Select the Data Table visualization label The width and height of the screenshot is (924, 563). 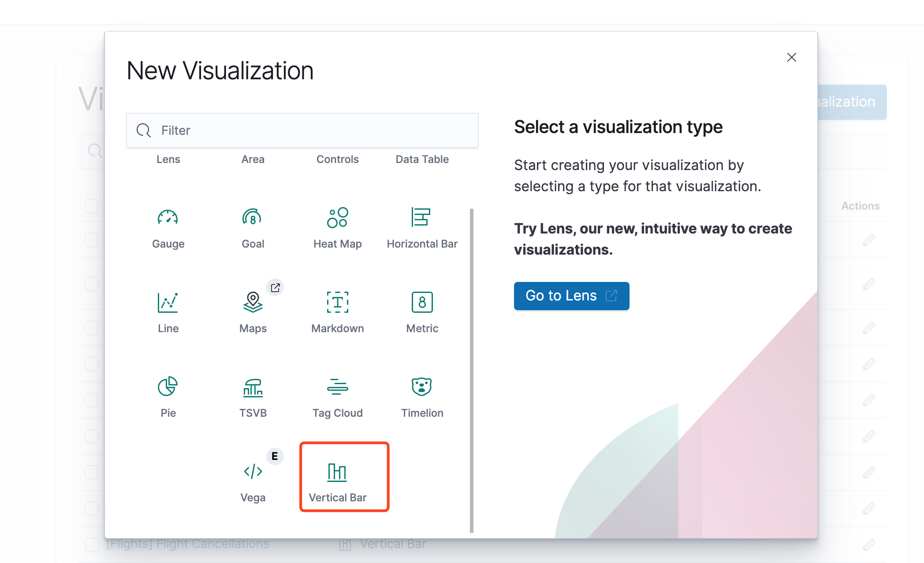(422, 159)
